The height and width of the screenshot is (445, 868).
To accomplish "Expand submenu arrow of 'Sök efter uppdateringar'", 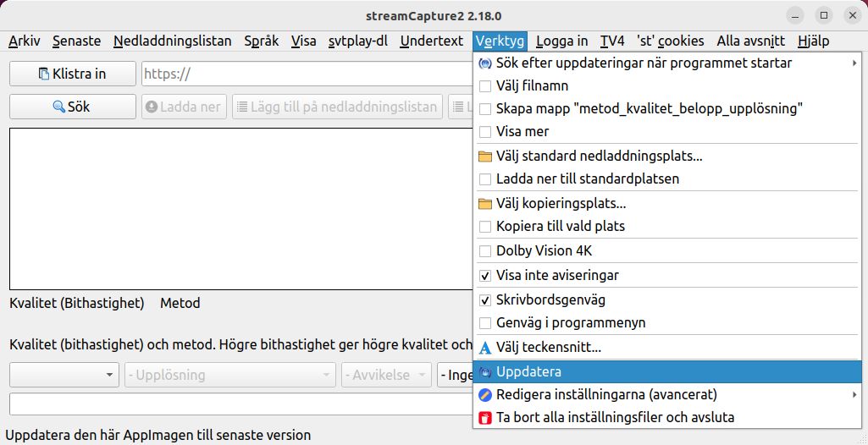I will point(855,63).
